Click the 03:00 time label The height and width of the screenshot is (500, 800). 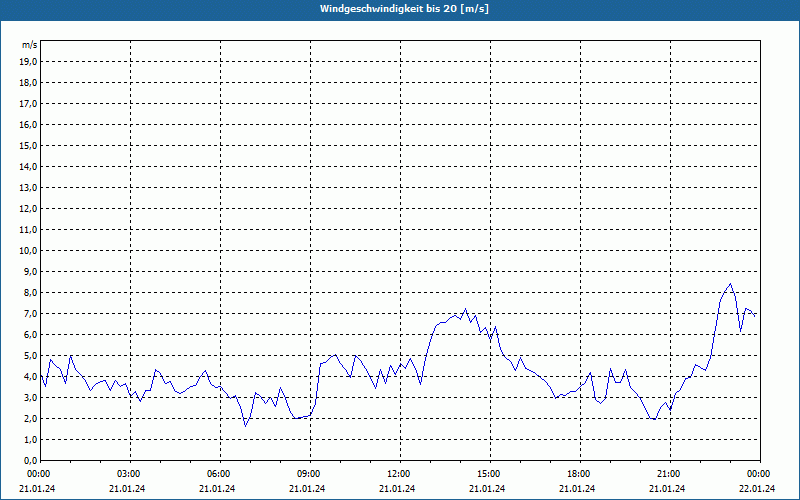coord(131,474)
